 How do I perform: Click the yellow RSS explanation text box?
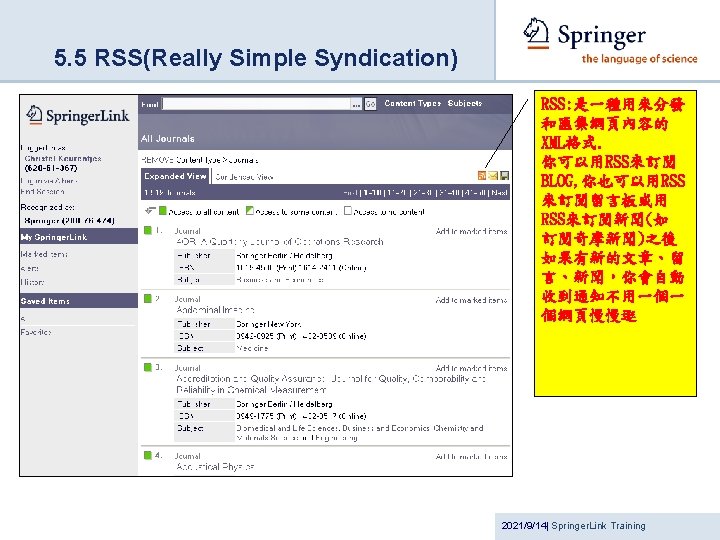pos(615,243)
